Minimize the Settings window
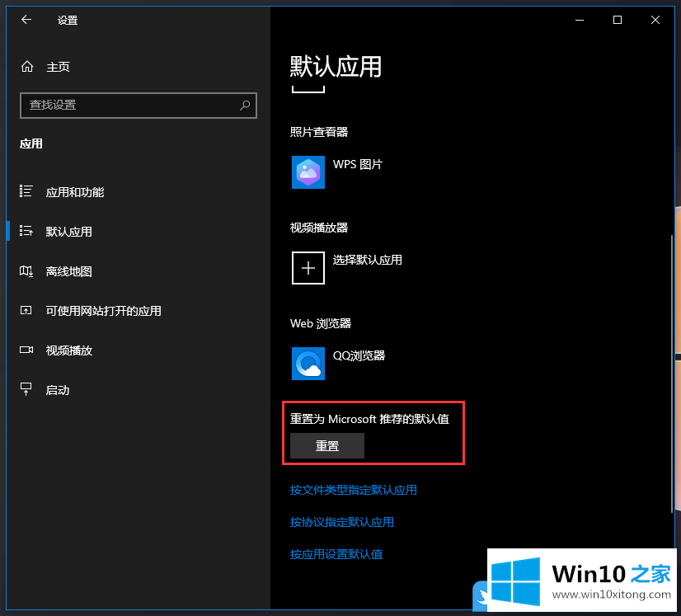 point(580,20)
